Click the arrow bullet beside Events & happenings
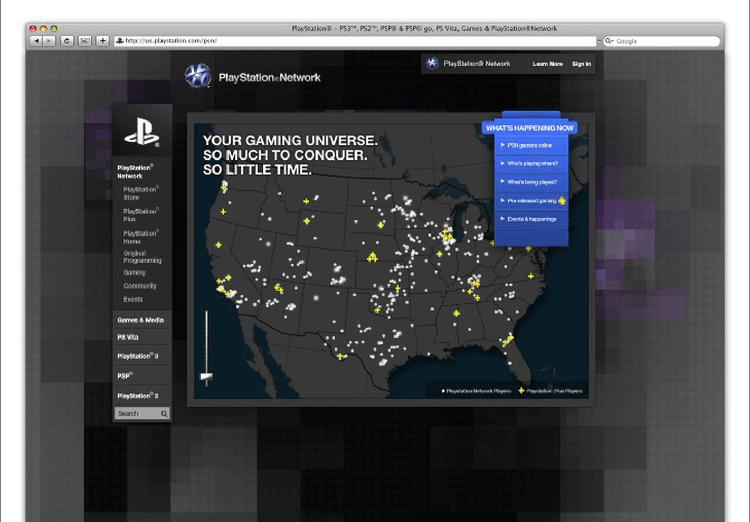Image resolution: width=750 pixels, height=522 pixels. tap(502, 219)
